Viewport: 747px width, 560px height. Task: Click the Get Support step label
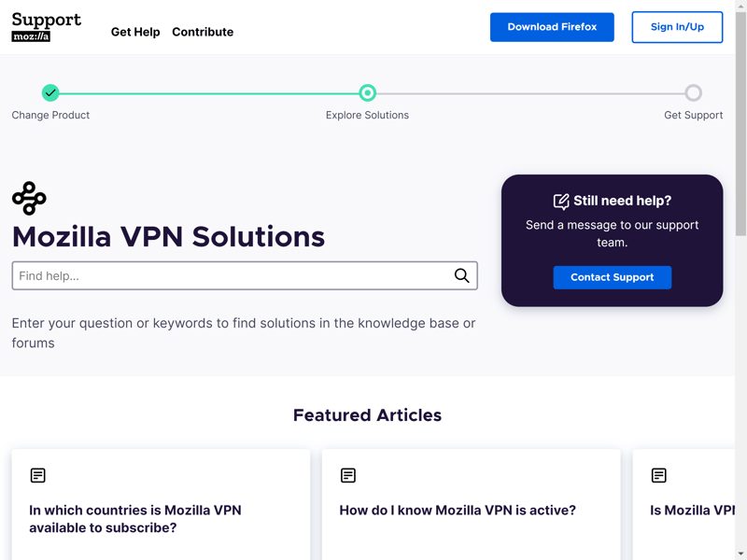[693, 115]
